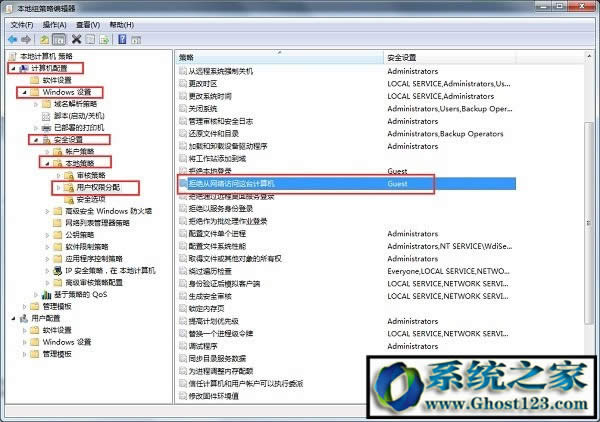Select the 拒绝从网络访问这台计算机 policy
600x422 pixels.
coord(232,184)
